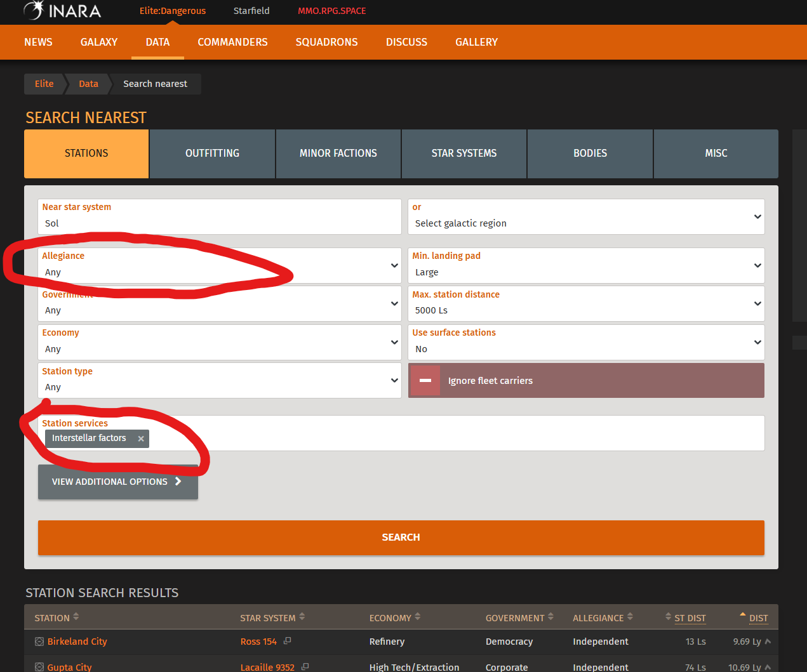Open the Economy dropdown

click(x=220, y=342)
